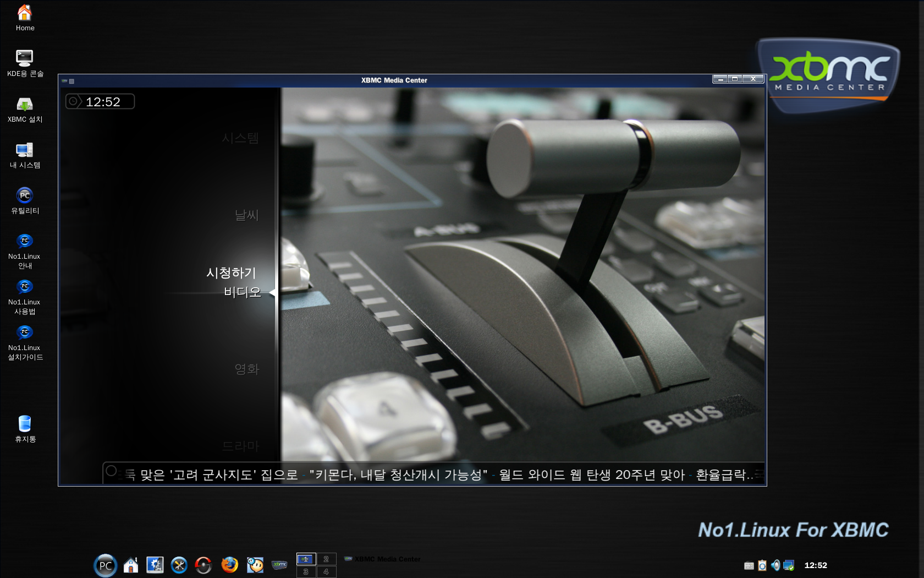Select the 영화 menu item
The image size is (924, 578).
pyautogui.click(x=247, y=369)
